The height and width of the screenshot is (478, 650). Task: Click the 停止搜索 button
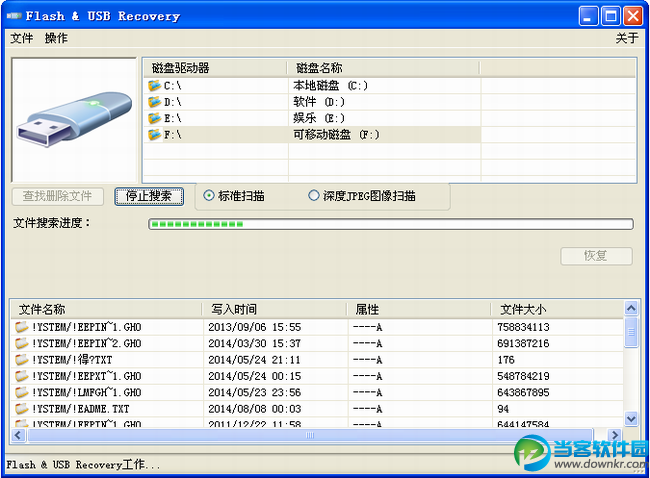(x=149, y=196)
